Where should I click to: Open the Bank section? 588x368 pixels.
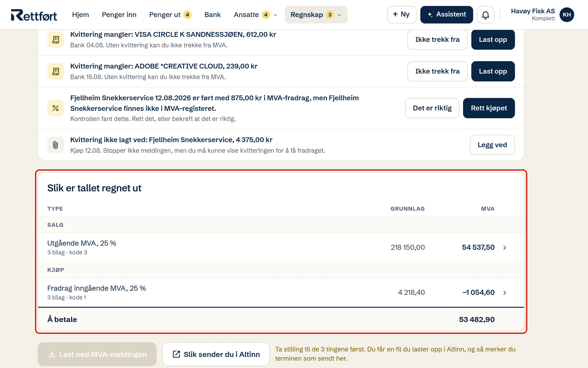(213, 15)
